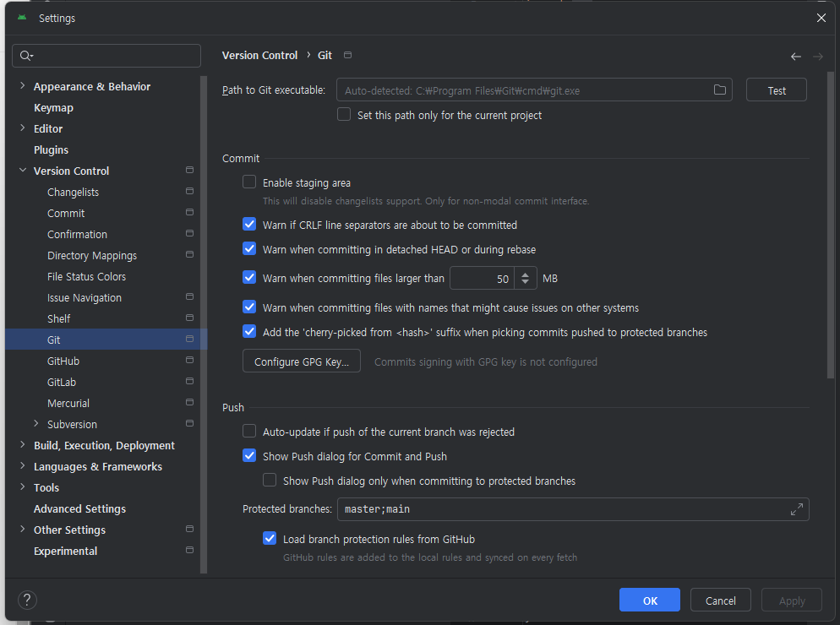Screen dimensions: 840x625
Task: Click project icon beside Other Settings row
Action: 189,529
